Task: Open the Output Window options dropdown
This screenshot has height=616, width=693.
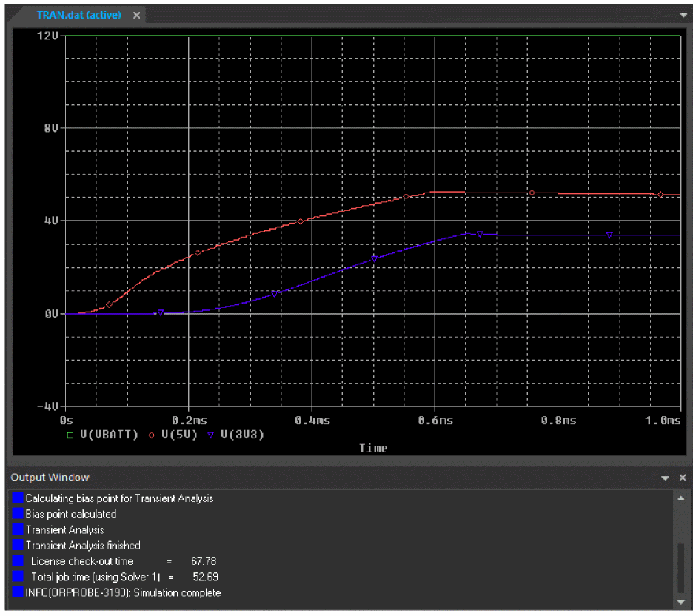Action: coord(665,478)
